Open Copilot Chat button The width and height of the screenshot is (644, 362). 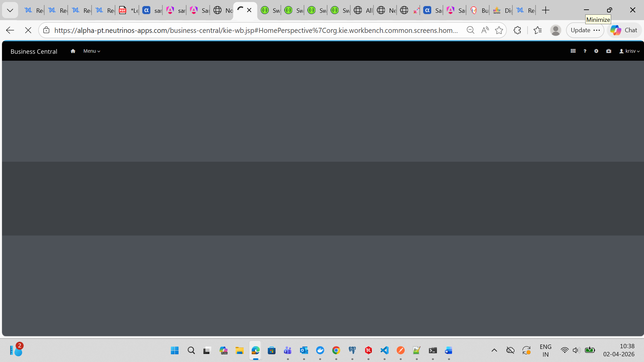coord(624,30)
